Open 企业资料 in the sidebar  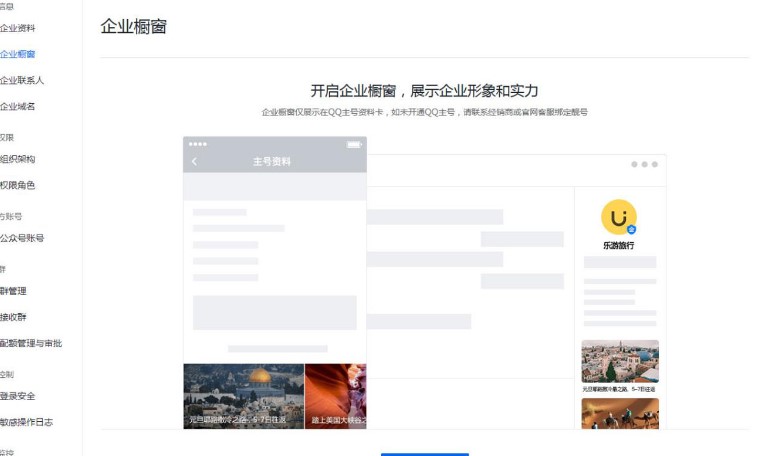click(x=17, y=28)
